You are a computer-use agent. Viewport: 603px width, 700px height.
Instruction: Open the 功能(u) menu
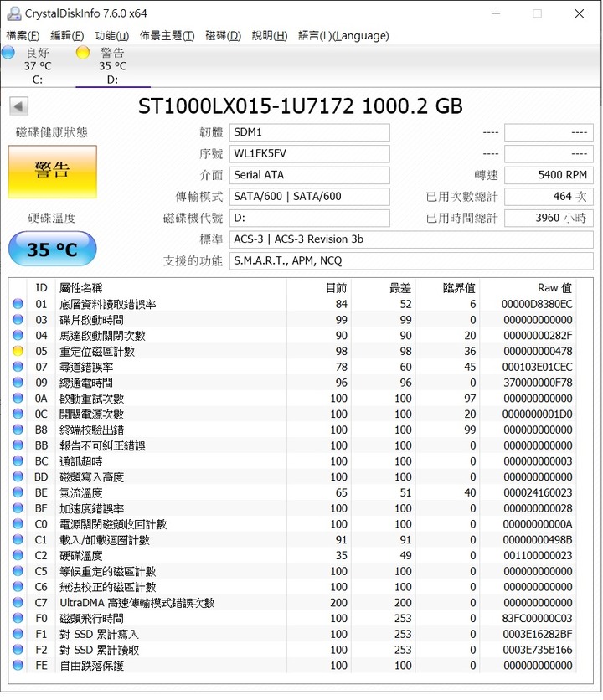coord(111,36)
